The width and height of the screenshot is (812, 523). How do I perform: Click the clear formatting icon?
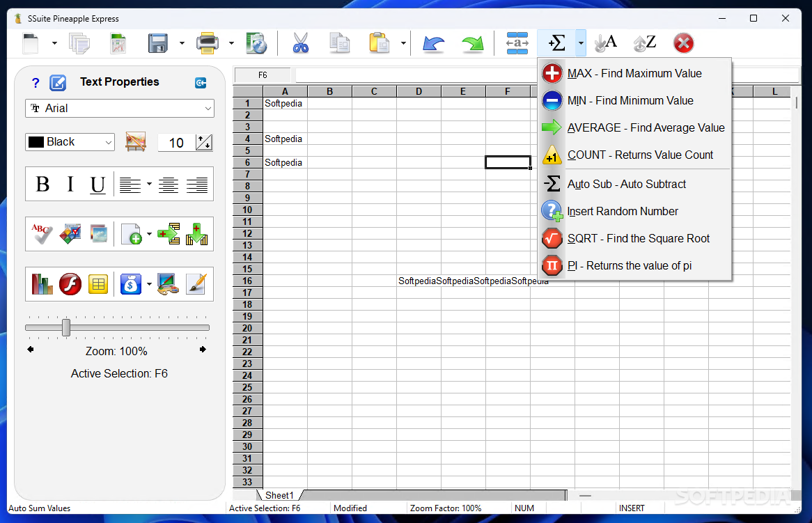coord(136,142)
